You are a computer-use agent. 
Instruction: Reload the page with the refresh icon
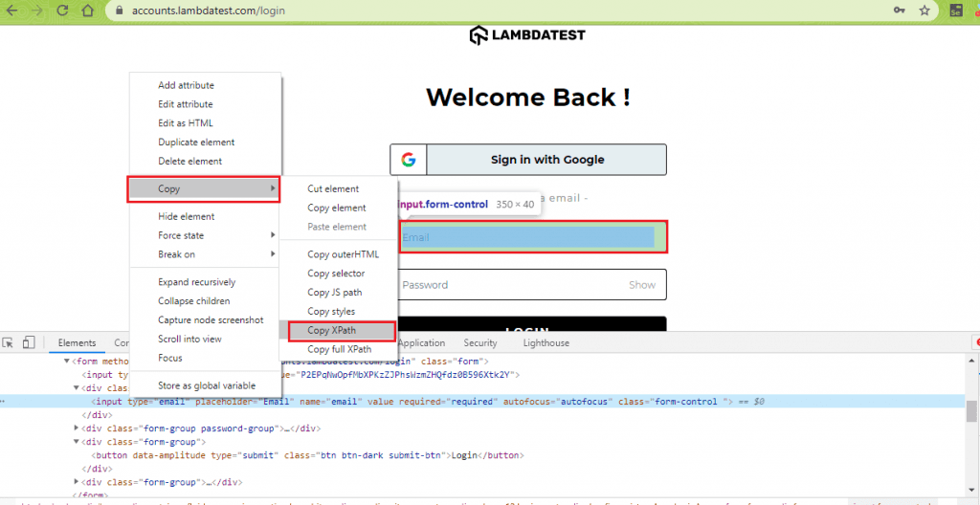(x=62, y=11)
